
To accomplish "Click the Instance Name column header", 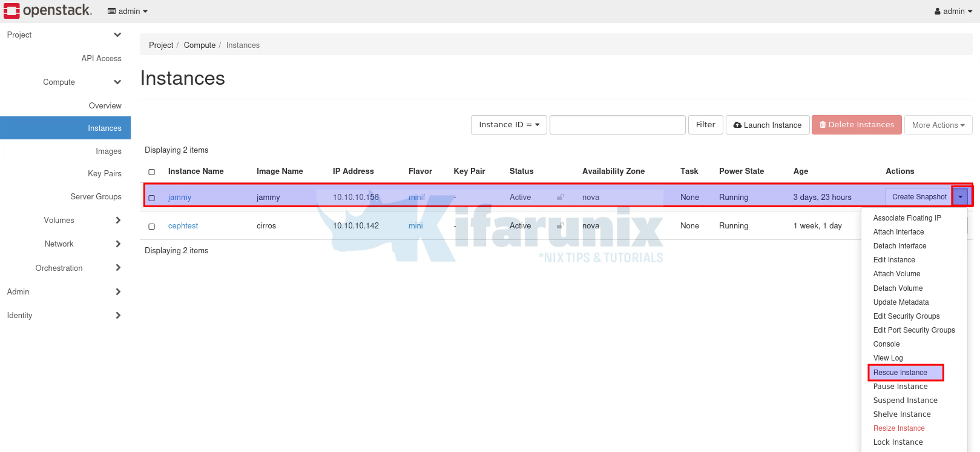I will click(x=196, y=171).
